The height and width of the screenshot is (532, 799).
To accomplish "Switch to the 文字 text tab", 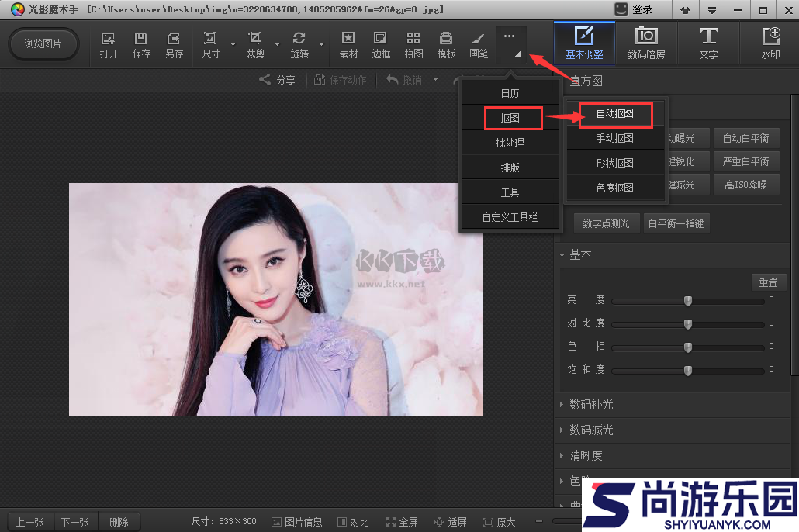I will (x=709, y=43).
